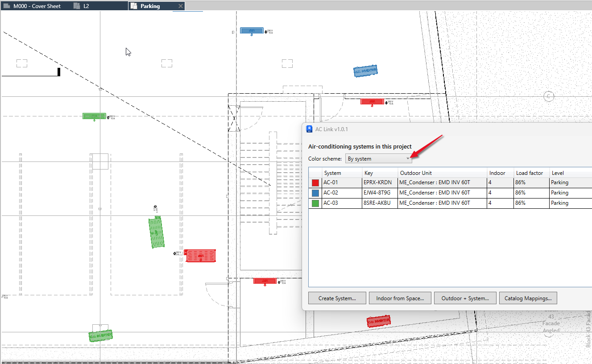Select the large green rotated indoor unit
The image size is (592, 364).
pos(156,232)
